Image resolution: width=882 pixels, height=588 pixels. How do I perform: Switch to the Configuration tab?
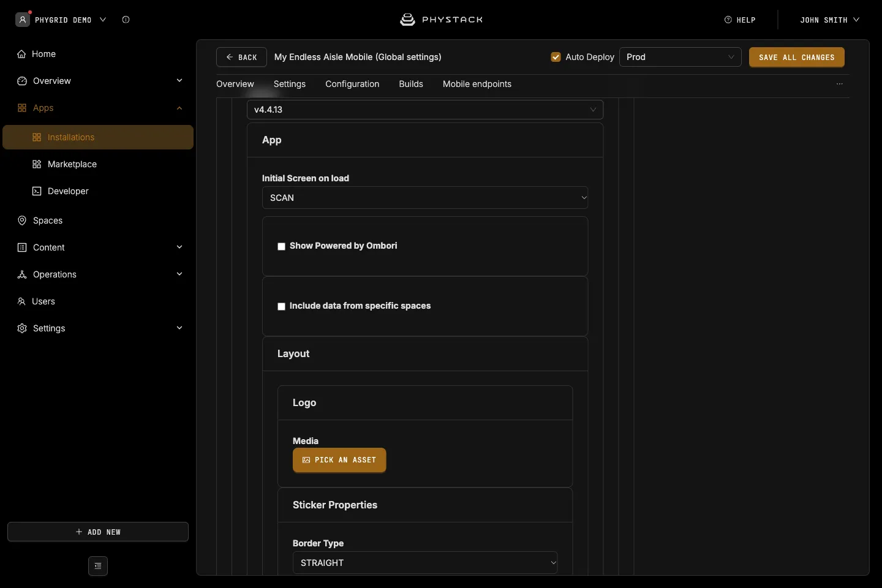[352, 84]
